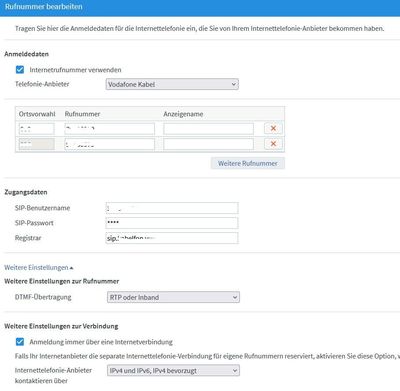400x391 pixels.
Task: Toggle the Internetrufnummer verwenden checkbox
Action: pyautogui.click(x=20, y=70)
